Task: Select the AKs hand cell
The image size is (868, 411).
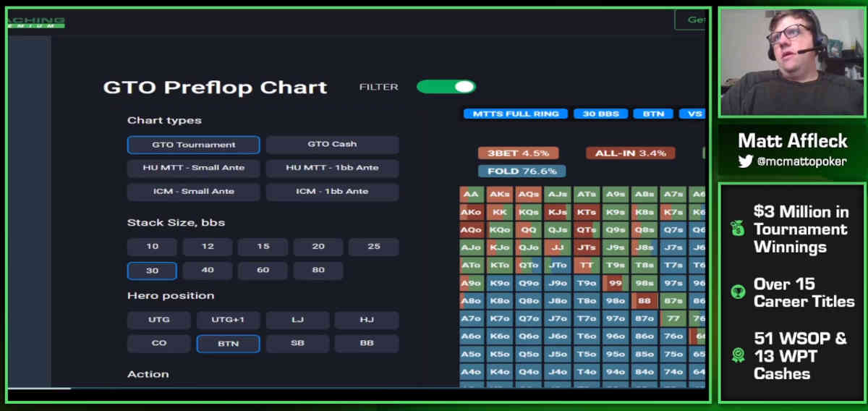Action: (500, 195)
